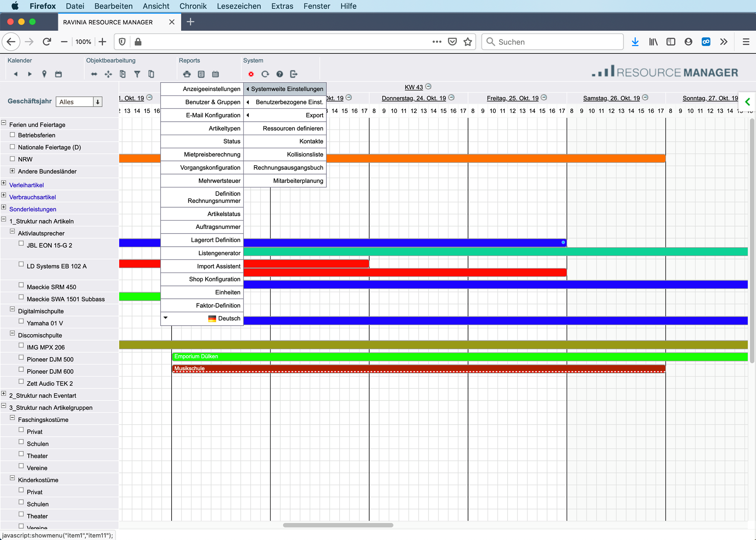This screenshot has height=540, width=756.
Task: Open the Deutsch language dropdown arrow
Action: (166, 318)
